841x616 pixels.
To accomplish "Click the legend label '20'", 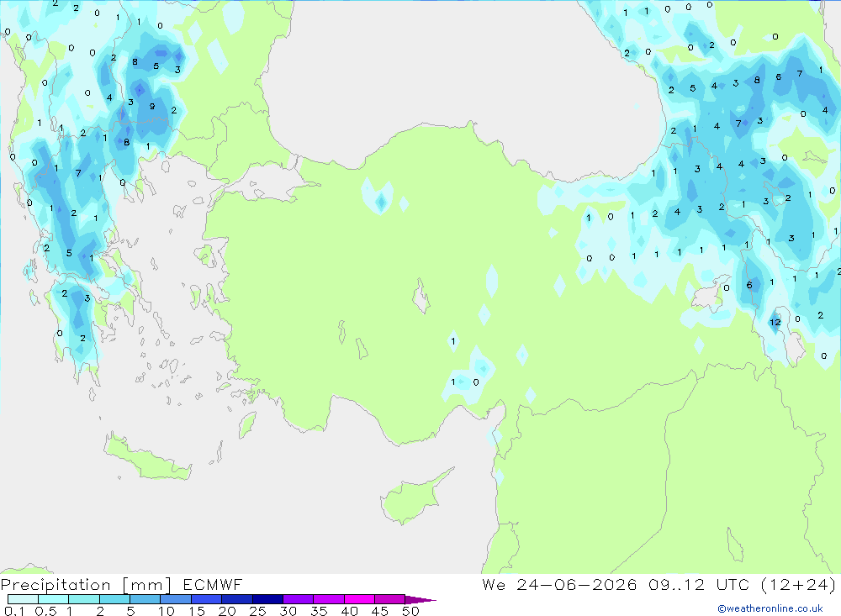I will 227,611.
